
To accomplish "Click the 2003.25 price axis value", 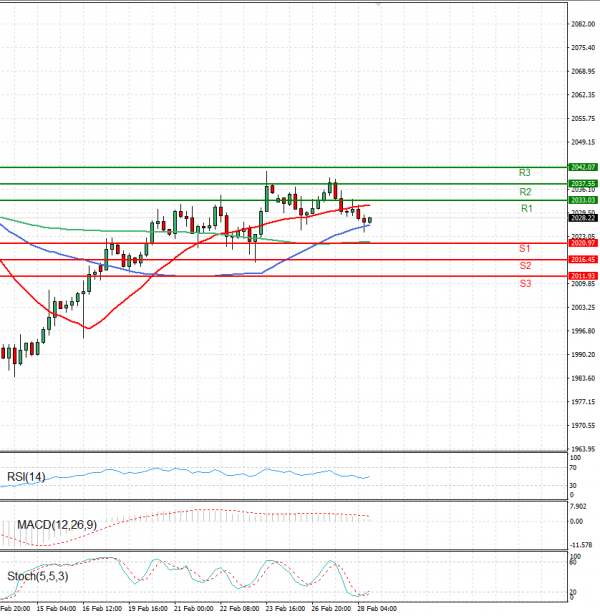I will [x=583, y=307].
